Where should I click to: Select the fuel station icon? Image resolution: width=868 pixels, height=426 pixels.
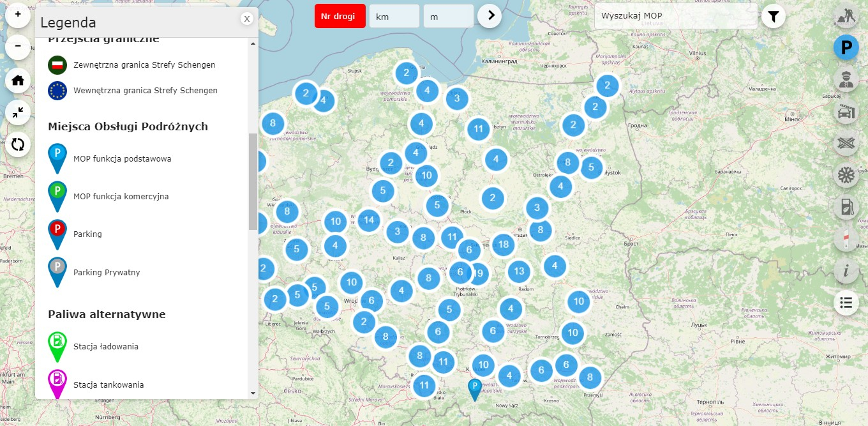tap(846, 207)
